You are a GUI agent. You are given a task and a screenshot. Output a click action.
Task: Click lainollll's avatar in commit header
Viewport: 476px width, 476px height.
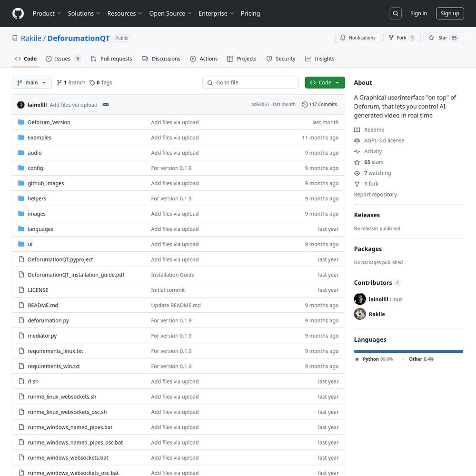click(x=20, y=105)
